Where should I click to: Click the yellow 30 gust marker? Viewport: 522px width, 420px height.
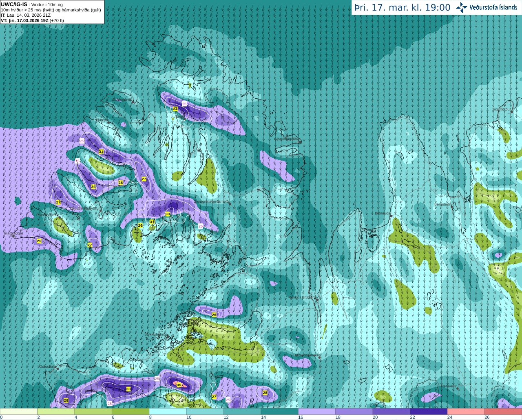tap(93, 187)
